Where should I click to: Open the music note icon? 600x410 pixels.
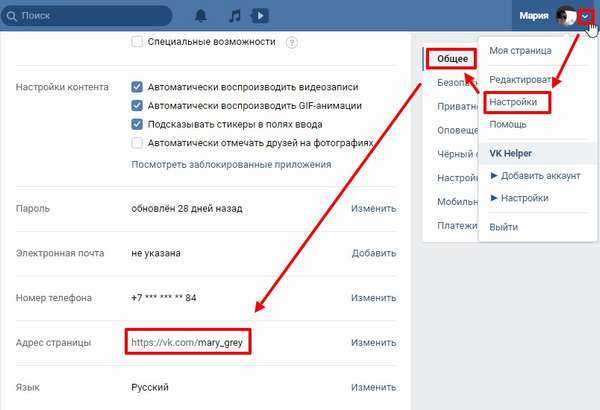[235, 16]
